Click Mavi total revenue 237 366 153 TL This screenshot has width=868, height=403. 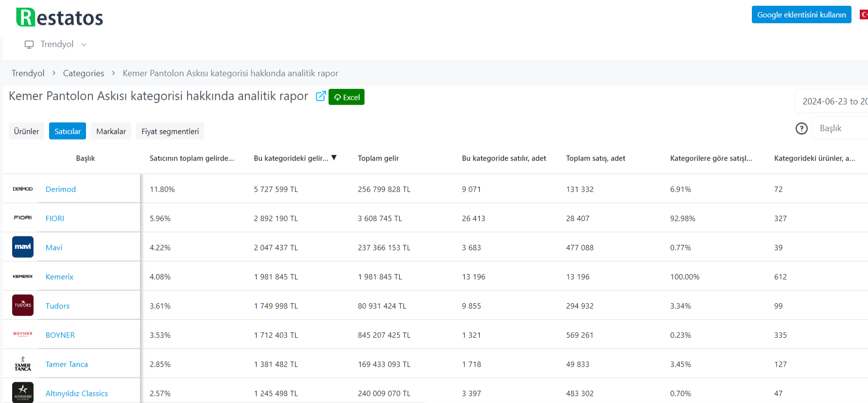pos(384,247)
